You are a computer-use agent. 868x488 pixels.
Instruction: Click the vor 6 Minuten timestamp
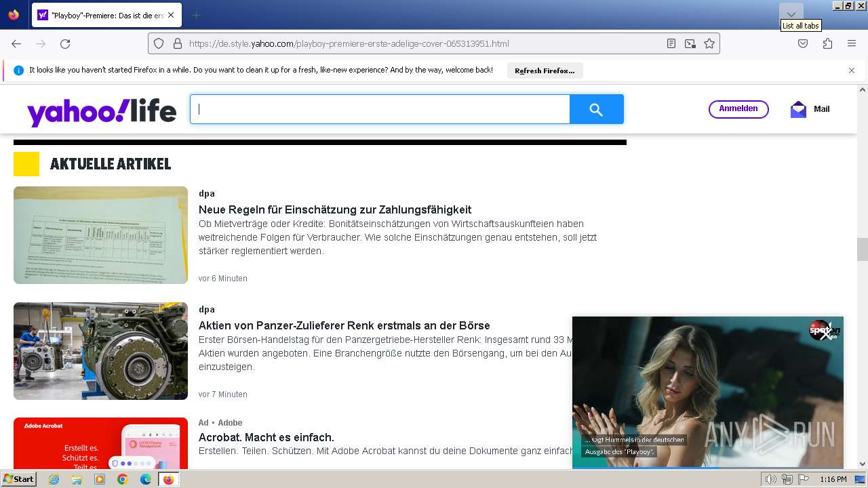(223, 279)
